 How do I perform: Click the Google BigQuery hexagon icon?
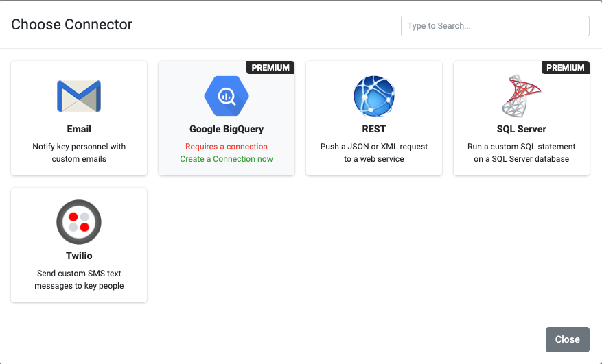click(227, 96)
